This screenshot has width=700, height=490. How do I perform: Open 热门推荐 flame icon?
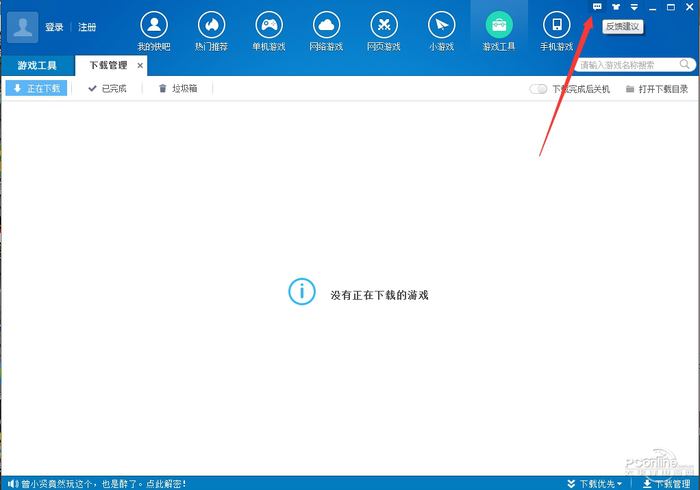pos(212,25)
